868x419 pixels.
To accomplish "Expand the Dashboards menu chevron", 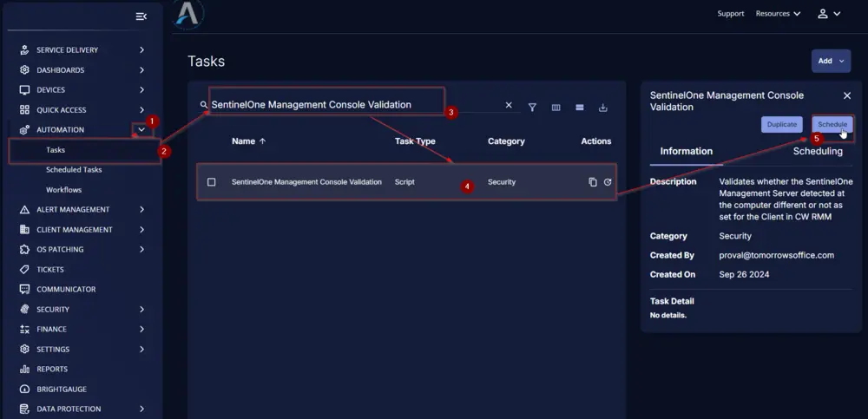I will (x=141, y=69).
